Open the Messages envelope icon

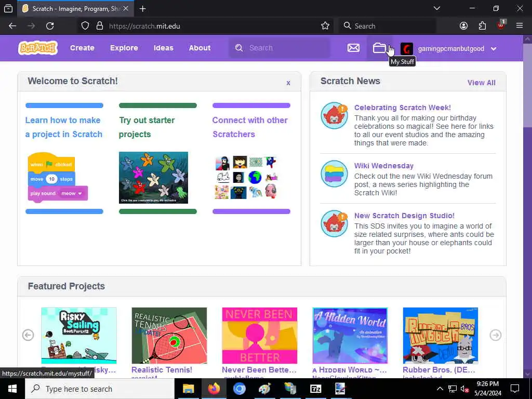click(x=353, y=48)
